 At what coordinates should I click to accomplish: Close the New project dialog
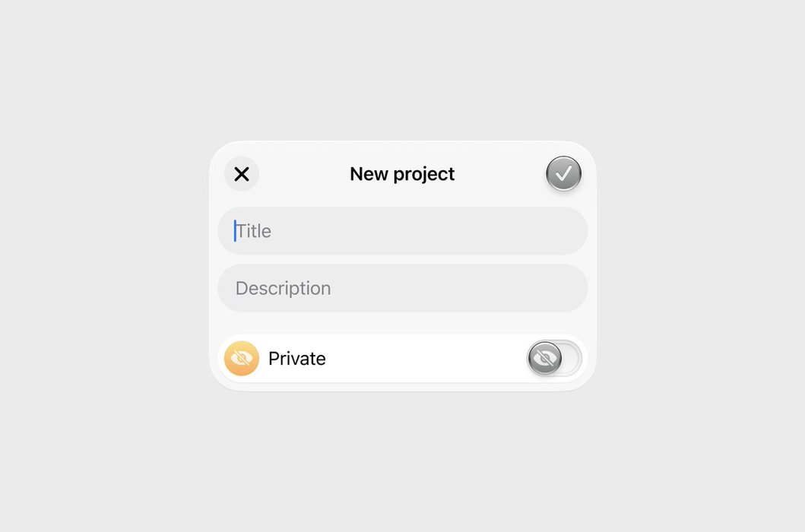(x=242, y=174)
